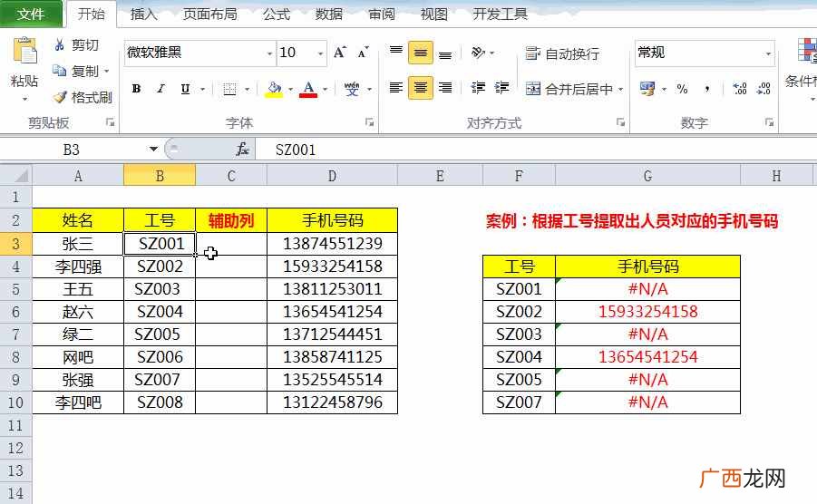This screenshot has height=504, width=817.
Task: Toggle Italic formatting
Action: [161, 89]
